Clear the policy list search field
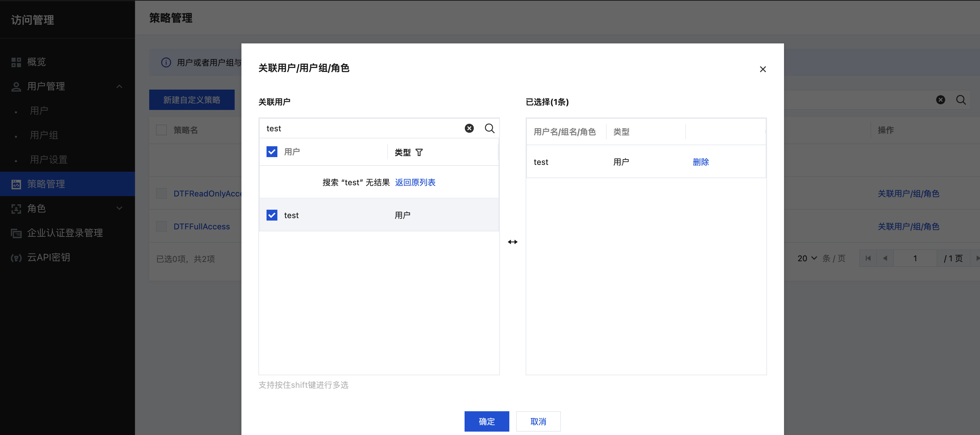 pos(940,100)
